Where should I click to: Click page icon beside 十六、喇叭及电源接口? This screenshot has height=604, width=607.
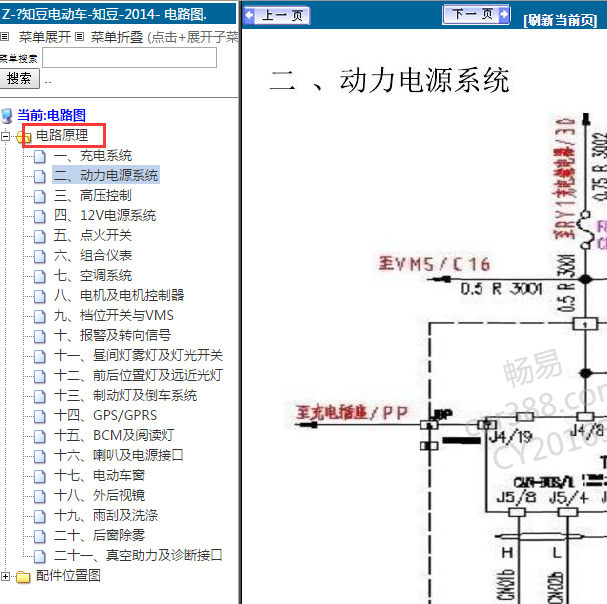39,456
